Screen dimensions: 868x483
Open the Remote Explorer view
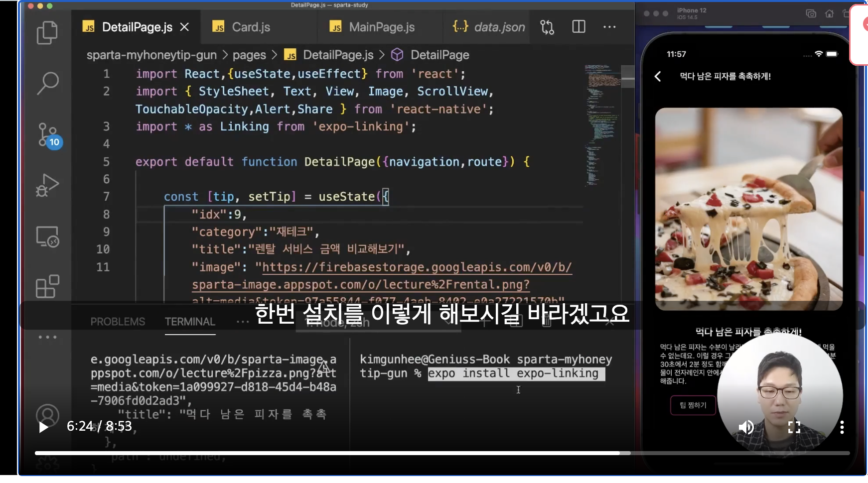47,237
